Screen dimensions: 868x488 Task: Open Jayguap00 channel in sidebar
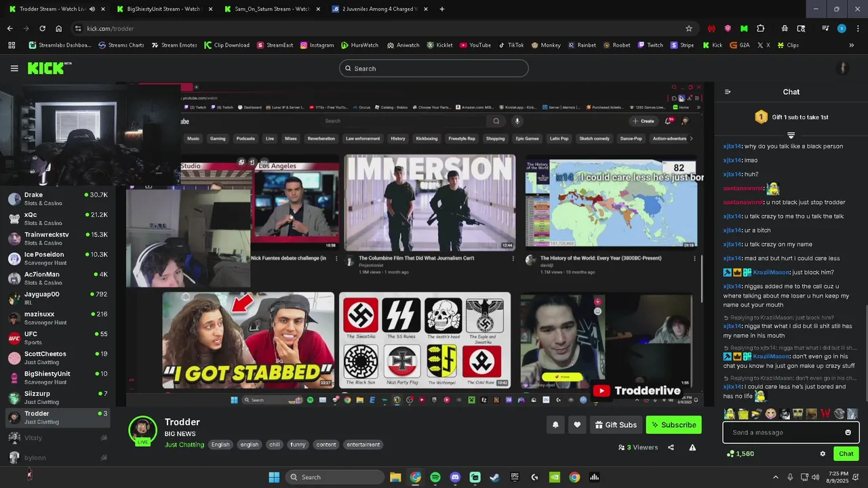(58, 298)
